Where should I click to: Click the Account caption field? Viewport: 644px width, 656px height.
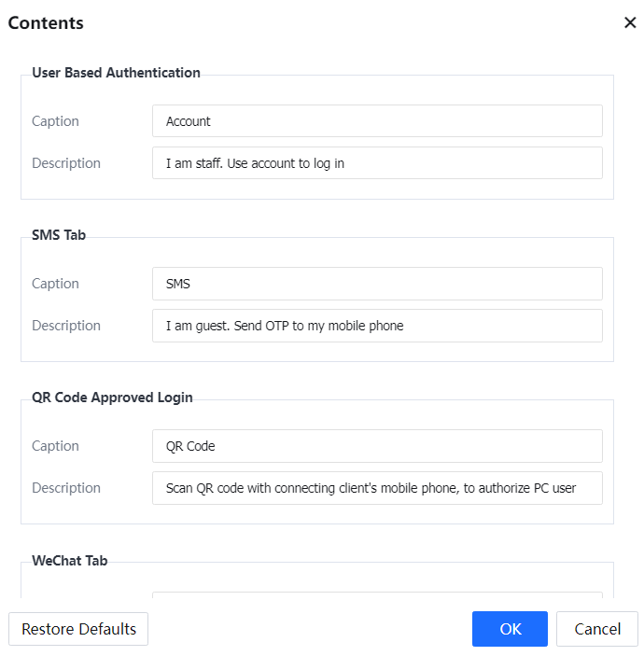pos(377,121)
